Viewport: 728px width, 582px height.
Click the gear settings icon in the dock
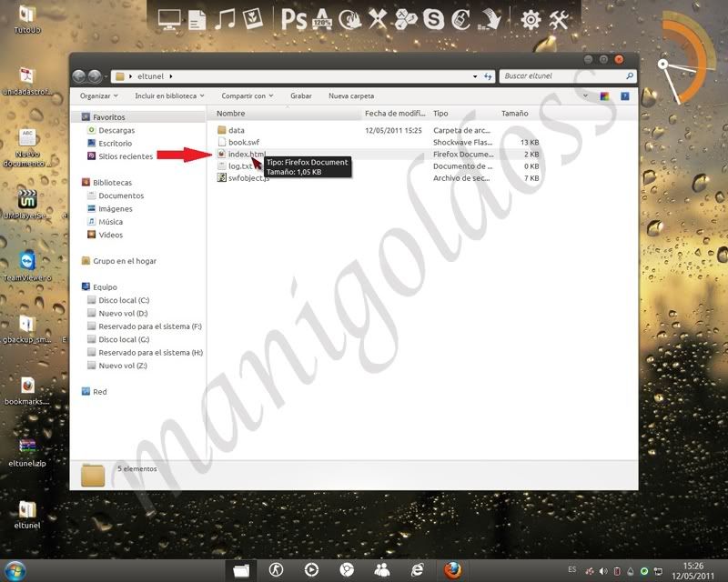(531, 20)
